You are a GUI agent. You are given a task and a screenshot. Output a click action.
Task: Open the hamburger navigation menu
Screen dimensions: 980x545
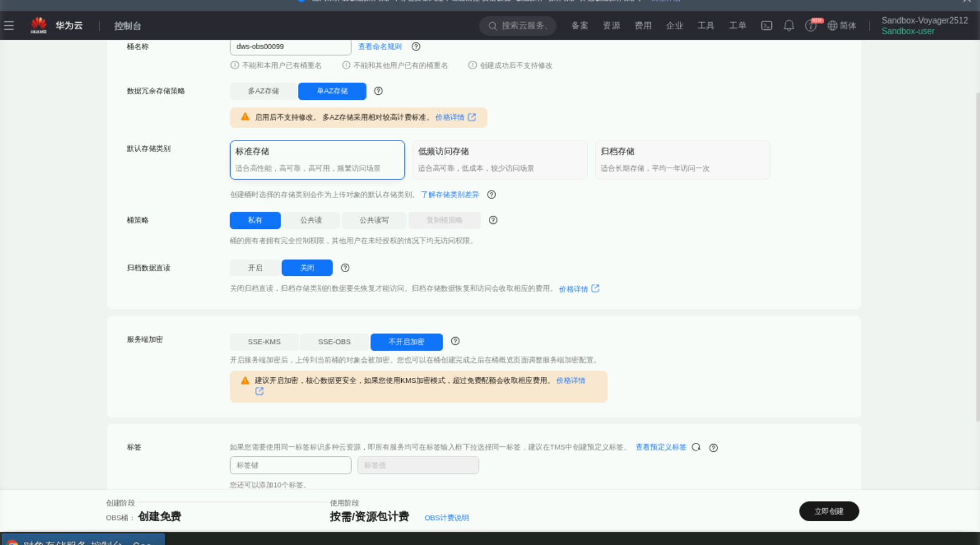pos(9,25)
